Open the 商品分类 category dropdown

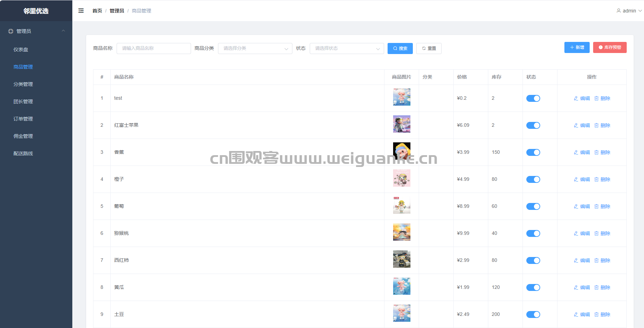(x=255, y=48)
